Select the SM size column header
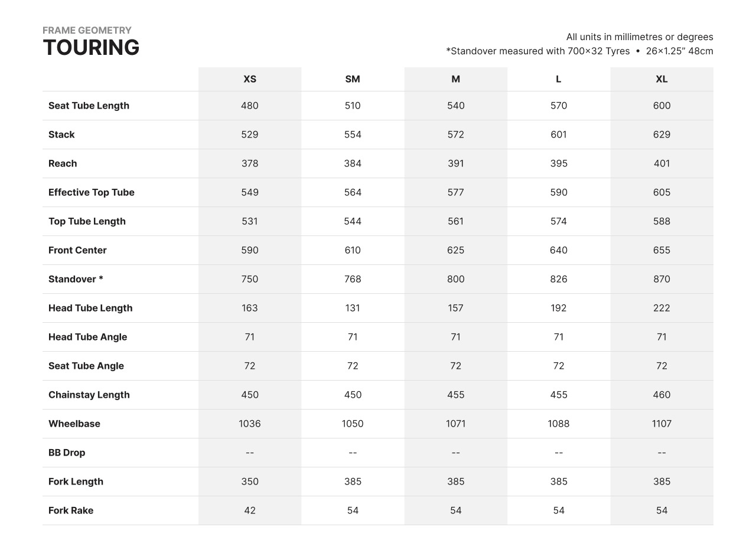The image size is (756, 550). click(x=353, y=79)
